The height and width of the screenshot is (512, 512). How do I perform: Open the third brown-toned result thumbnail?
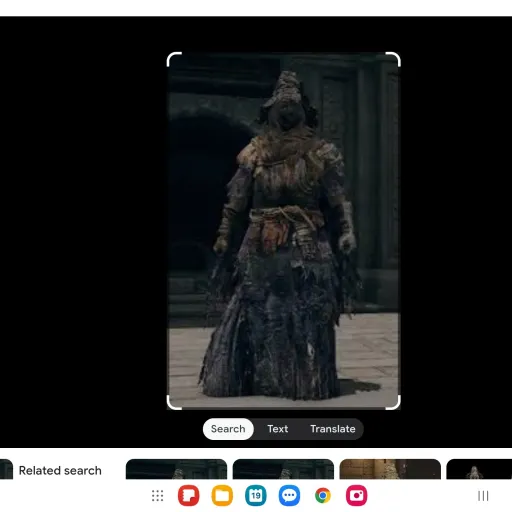[x=390, y=469]
